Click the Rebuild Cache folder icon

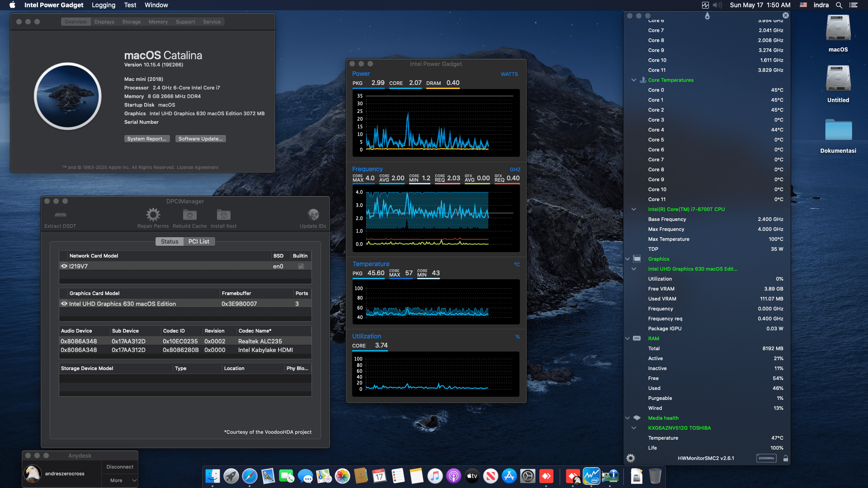[x=189, y=215]
